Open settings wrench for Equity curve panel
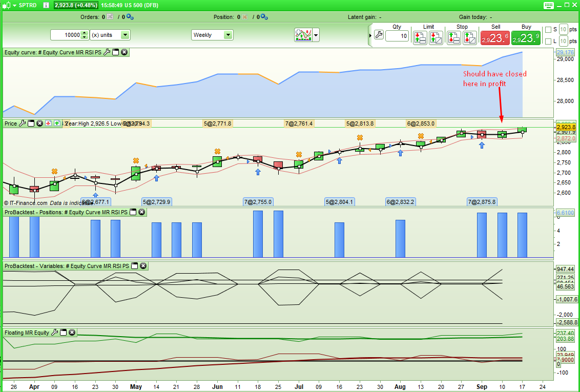The height and width of the screenshot is (392, 580). [x=107, y=52]
